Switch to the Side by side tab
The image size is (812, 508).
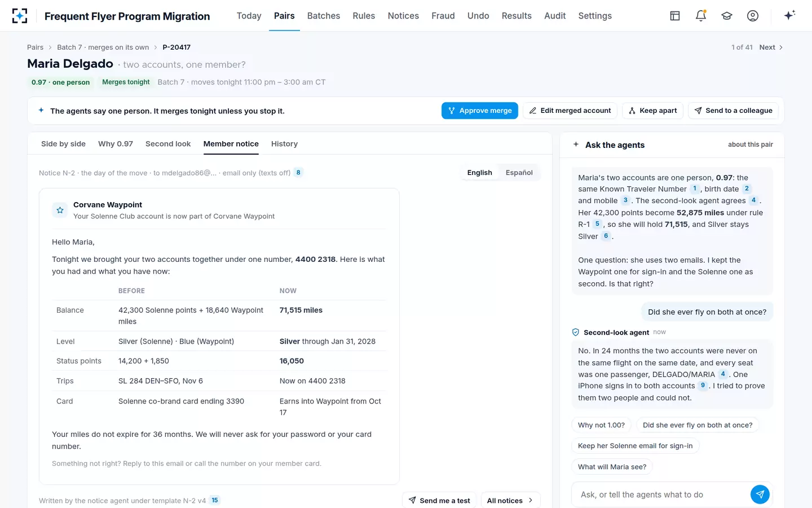click(x=63, y=144)
